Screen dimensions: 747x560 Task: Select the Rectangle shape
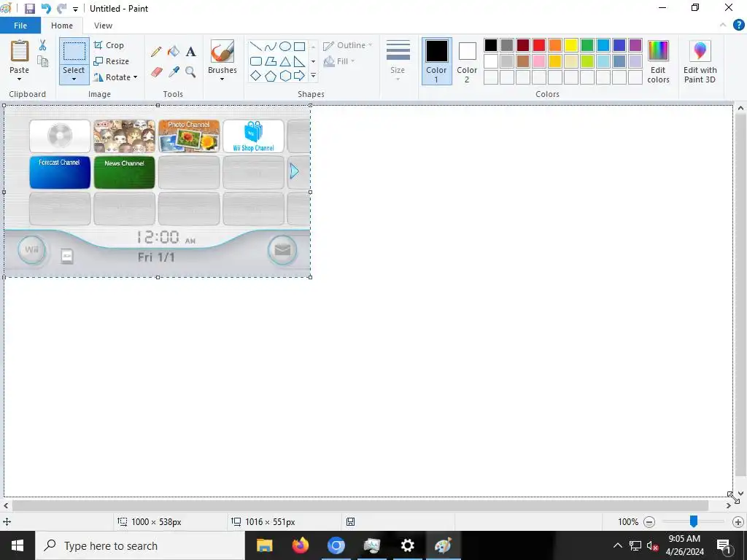[299, 47]
